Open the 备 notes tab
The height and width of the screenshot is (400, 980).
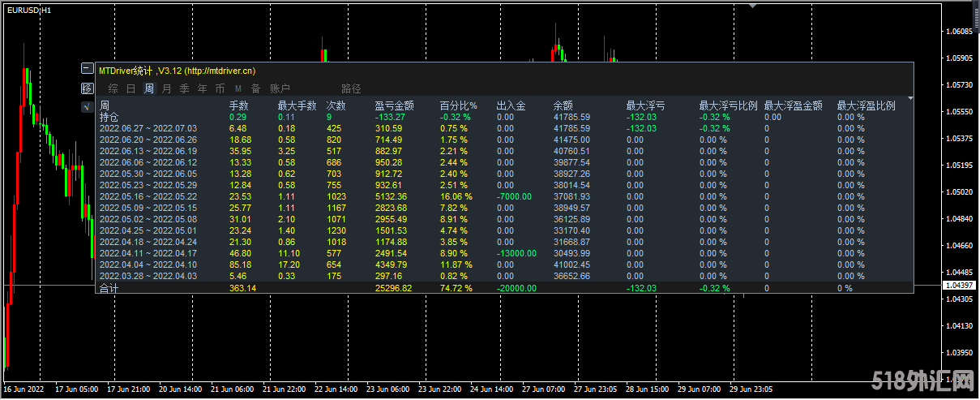(x=255, y=88)
